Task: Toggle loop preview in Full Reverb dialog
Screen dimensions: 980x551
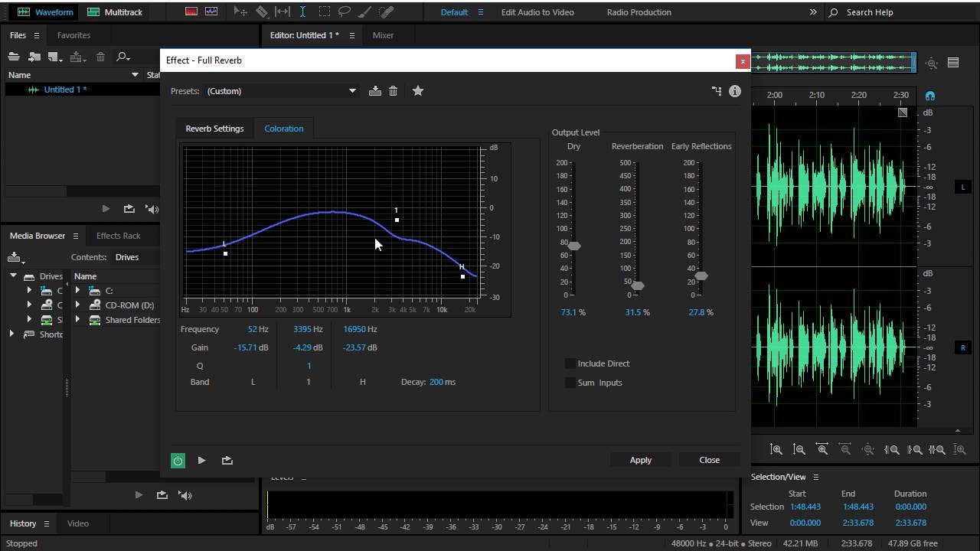Action: coord(227,460)
